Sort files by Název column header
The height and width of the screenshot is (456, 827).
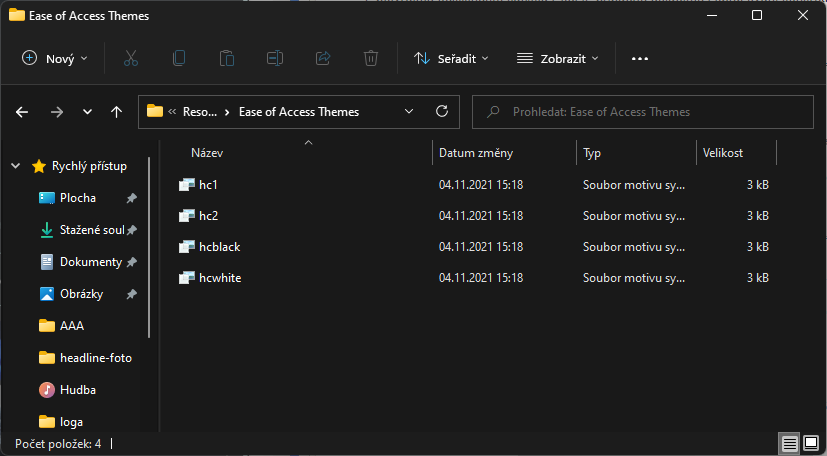click(x=207, y=153)
